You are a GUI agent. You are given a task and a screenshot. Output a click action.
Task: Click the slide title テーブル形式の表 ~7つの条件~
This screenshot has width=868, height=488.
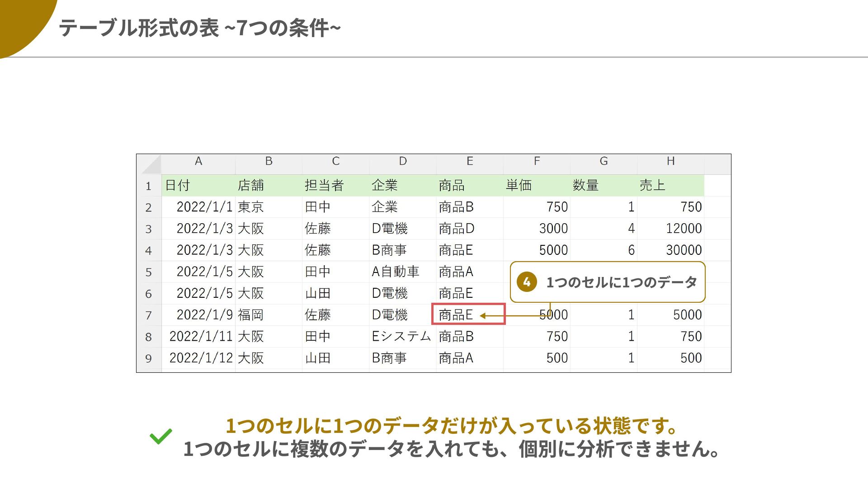pyautogui.click(x=199, y=28)
